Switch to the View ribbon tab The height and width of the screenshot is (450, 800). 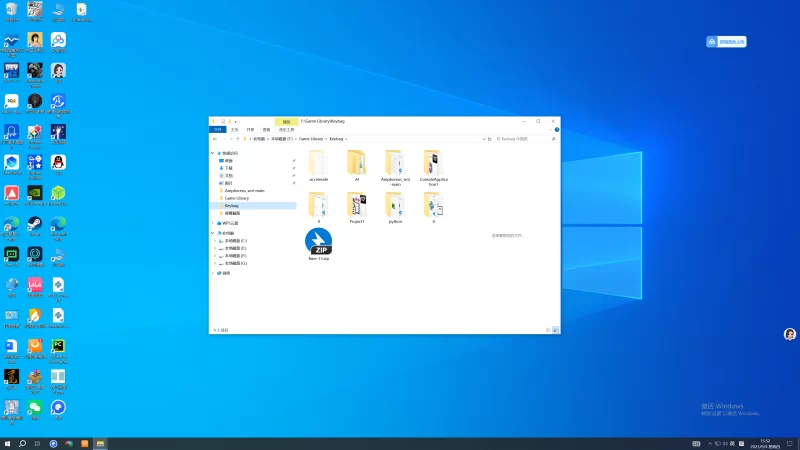click(x=266, y=129)
